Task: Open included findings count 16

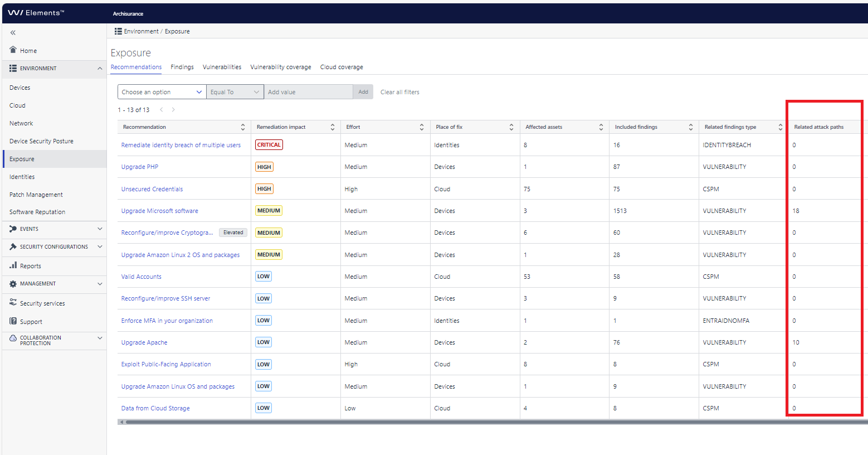Action: (617, 145)
